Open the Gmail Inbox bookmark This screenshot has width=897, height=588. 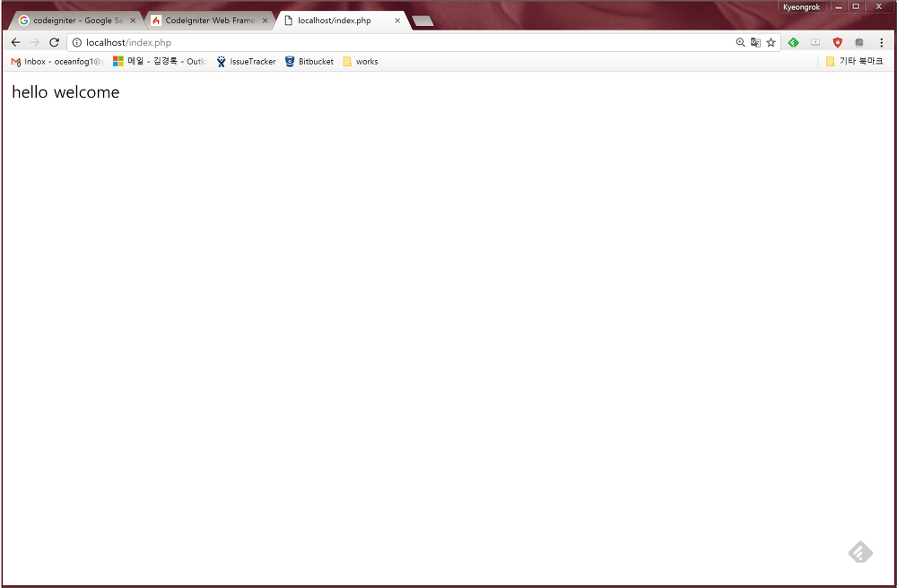(x=57, y=61)
